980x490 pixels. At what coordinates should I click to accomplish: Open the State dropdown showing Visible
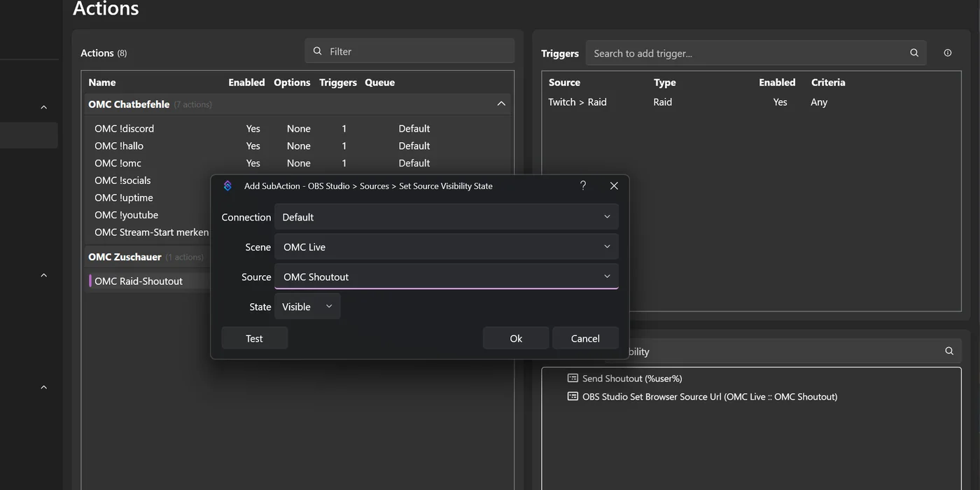tap(307, 307)
